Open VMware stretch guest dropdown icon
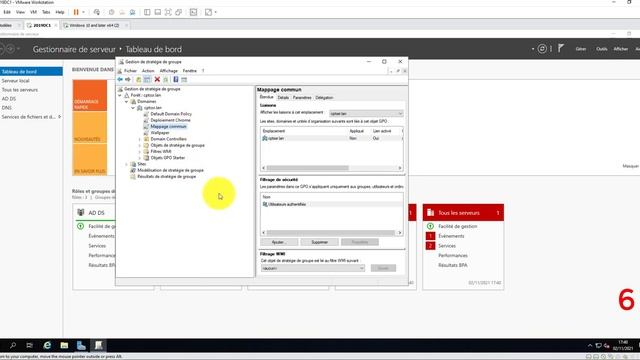Image resolution: width=640 pixels, height=360 pixels. point(216,12)
